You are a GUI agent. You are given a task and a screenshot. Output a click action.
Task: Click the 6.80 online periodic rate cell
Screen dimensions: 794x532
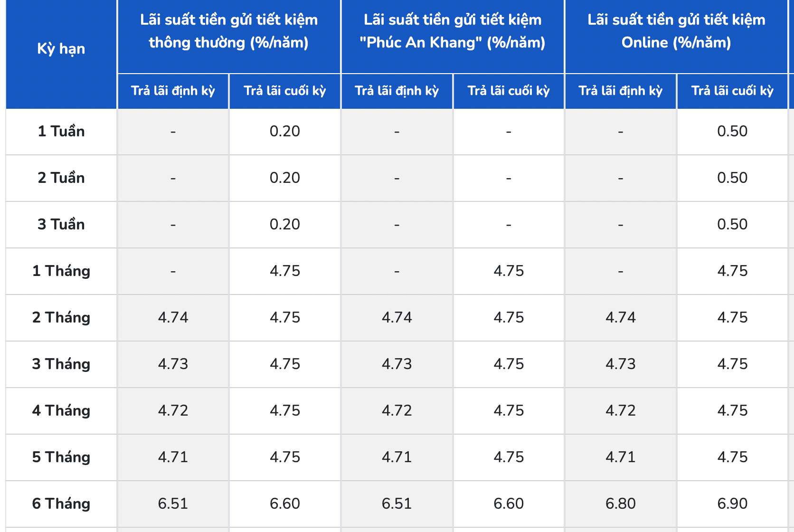(621, 503)
